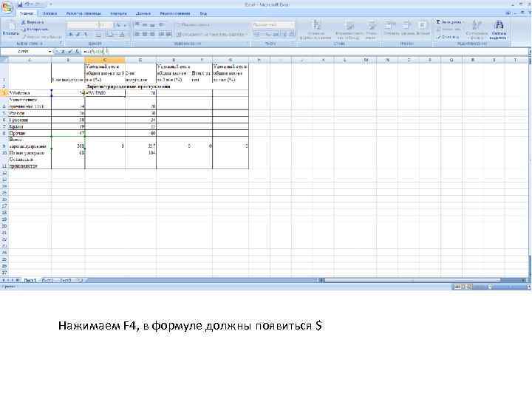The height and width of the screenshot is (399, 532).
Task: Open the number format dropdown in ribbon
Action: (273, 25)
